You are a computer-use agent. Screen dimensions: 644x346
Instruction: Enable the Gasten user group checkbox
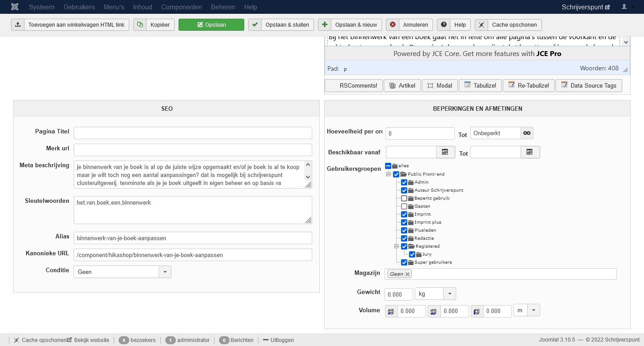click(404, 206)
